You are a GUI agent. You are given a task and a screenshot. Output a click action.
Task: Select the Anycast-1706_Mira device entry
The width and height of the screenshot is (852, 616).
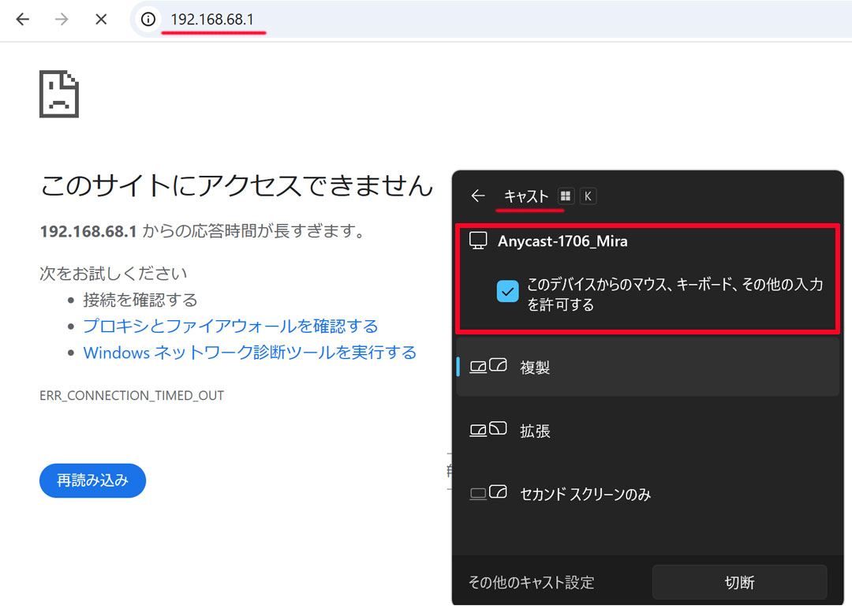pos(562,241)
